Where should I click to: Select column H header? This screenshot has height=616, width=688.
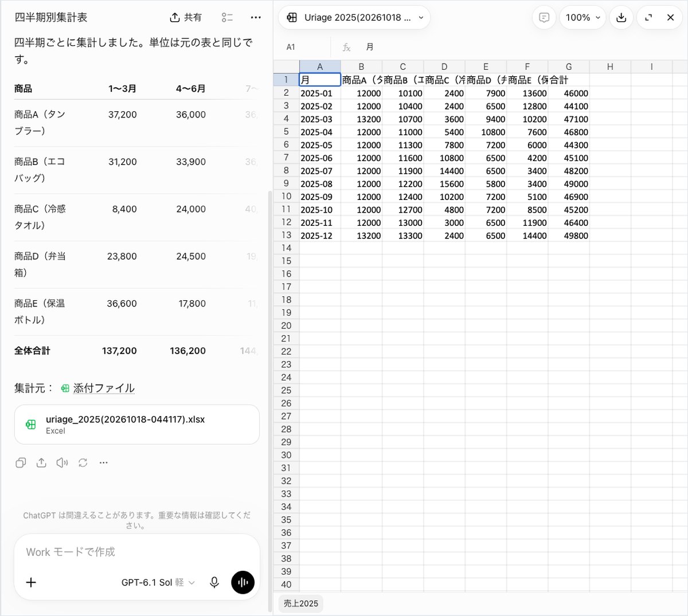pyautogui.click(x=610, y=66)
